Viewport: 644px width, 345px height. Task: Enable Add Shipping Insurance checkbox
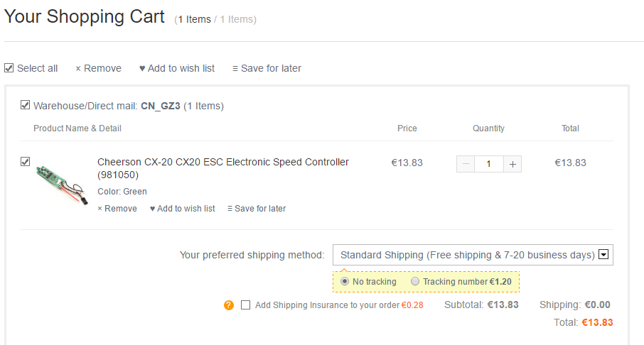[246, 305]
